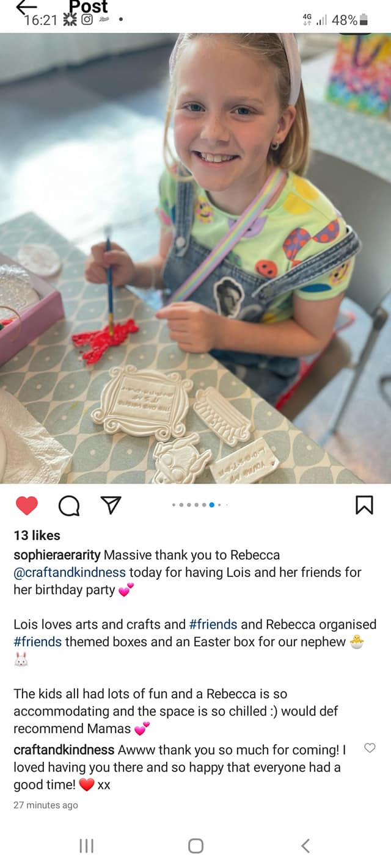Viewport: 391px width, 868px height.
Task: Open craftandkindness commenter profile
Action: click(x=64, y=750)
